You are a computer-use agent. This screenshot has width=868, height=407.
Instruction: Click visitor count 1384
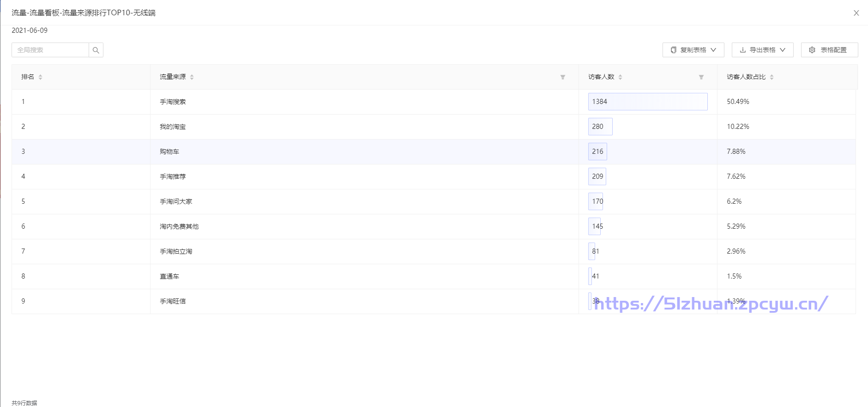599,102
